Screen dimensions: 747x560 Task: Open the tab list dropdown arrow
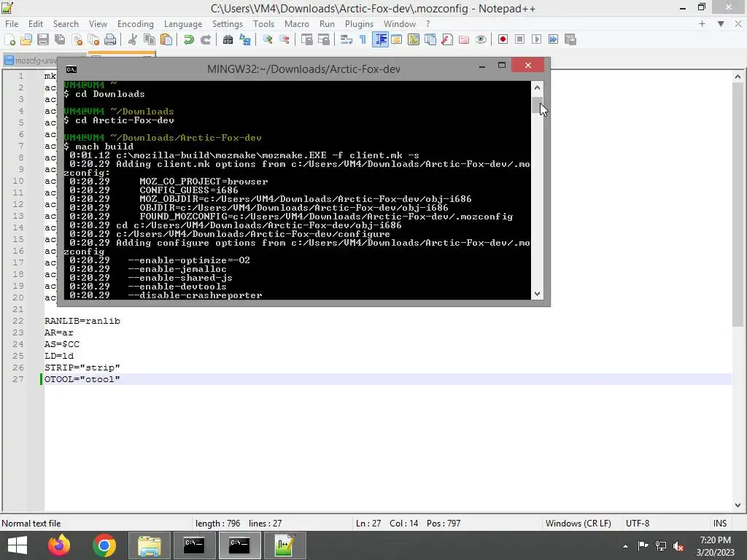(x=721, y=24)
